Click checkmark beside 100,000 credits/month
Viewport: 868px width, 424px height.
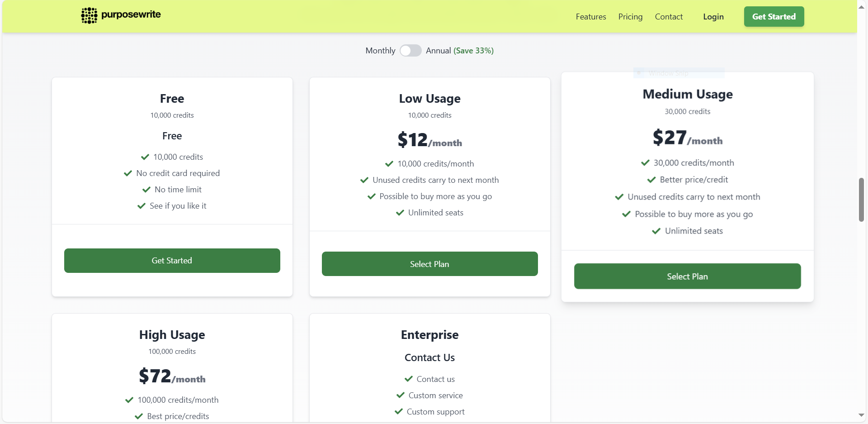coord(129,400)
